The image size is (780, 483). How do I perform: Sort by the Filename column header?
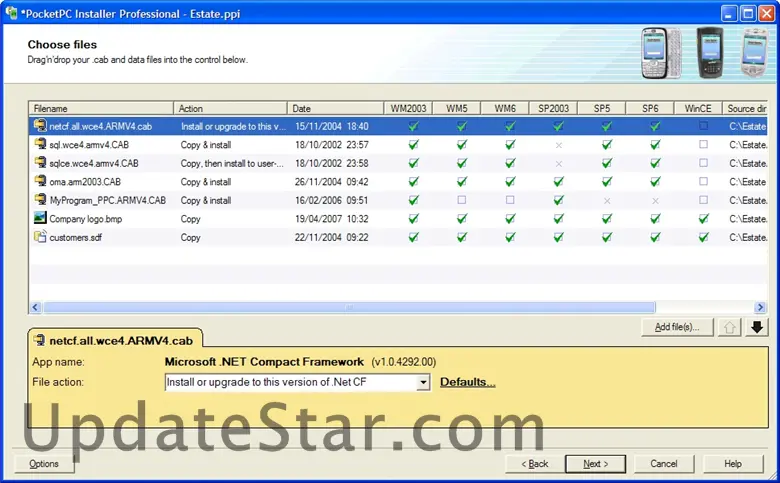[101, 108]
